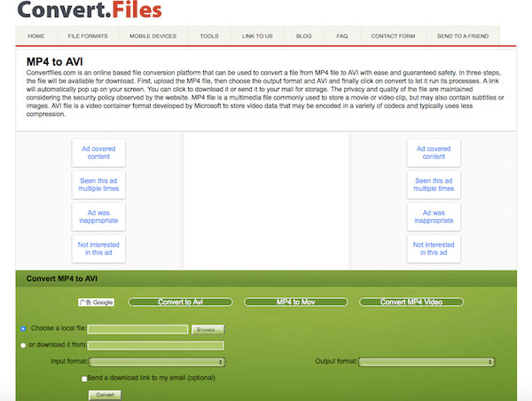Open the Input format dropdown
The width and height of the screenshot is (532, 401).
click(157, 362)
